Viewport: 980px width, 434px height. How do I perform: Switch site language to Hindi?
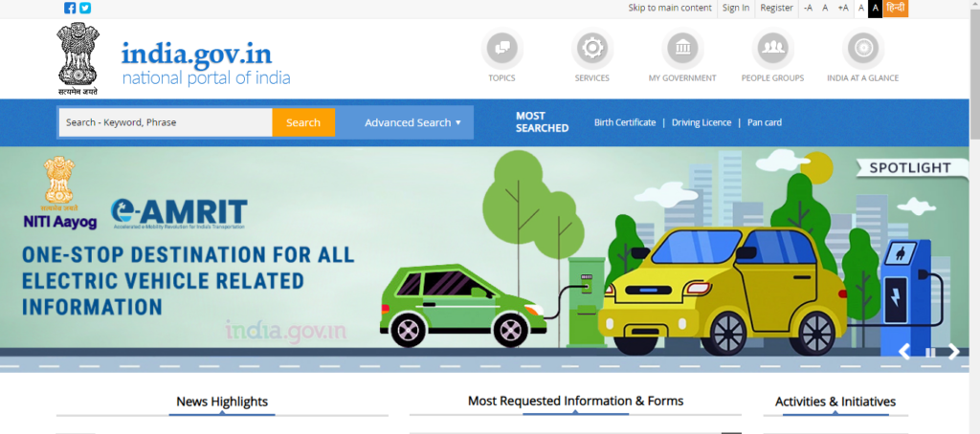coord(896,8)
